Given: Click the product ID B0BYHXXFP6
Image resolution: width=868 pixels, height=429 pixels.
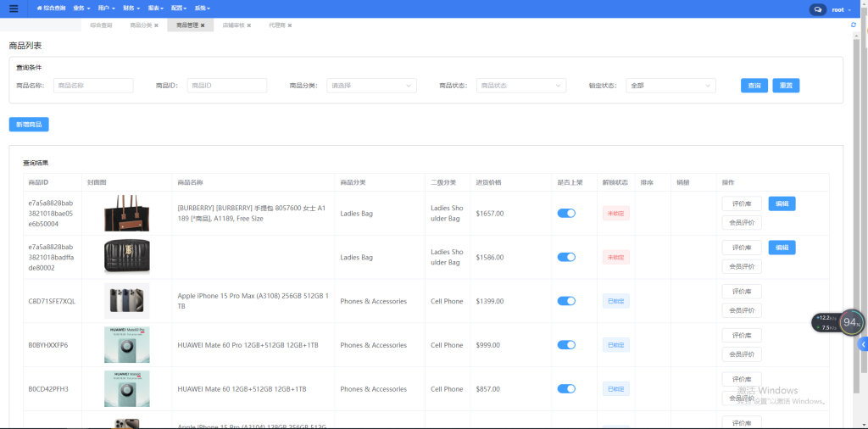Looking at the screenshot, I should click(x=47, y=345).
